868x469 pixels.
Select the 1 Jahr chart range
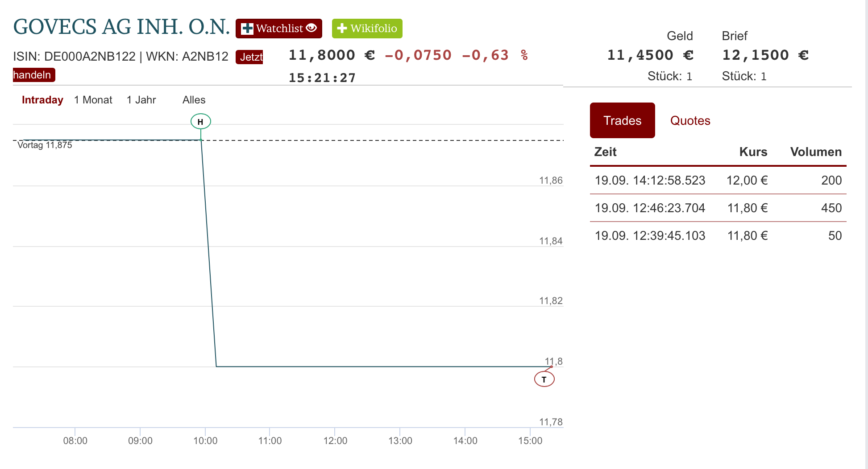pyautogui.click(x=141, y=100)
